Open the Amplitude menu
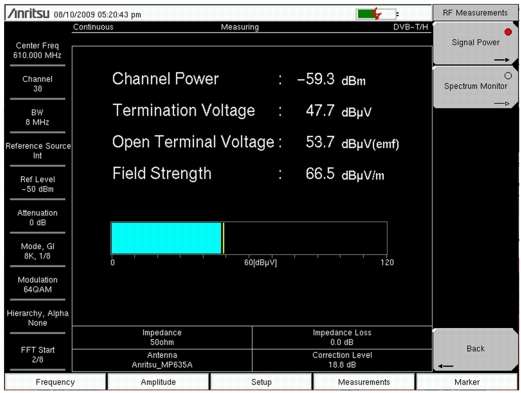 (158, 381)
